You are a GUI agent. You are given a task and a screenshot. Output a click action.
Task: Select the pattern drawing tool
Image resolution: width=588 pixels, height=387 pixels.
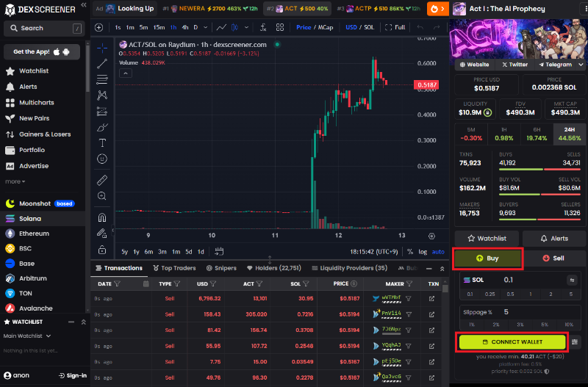pos(102,95)
